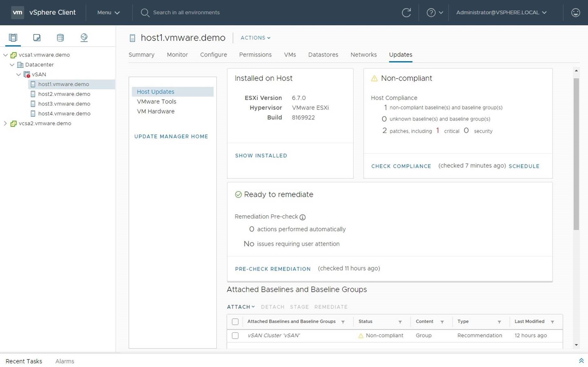Switch to the Datastores tab
Viewport: 588px width, 367px height.
point(323,55)
